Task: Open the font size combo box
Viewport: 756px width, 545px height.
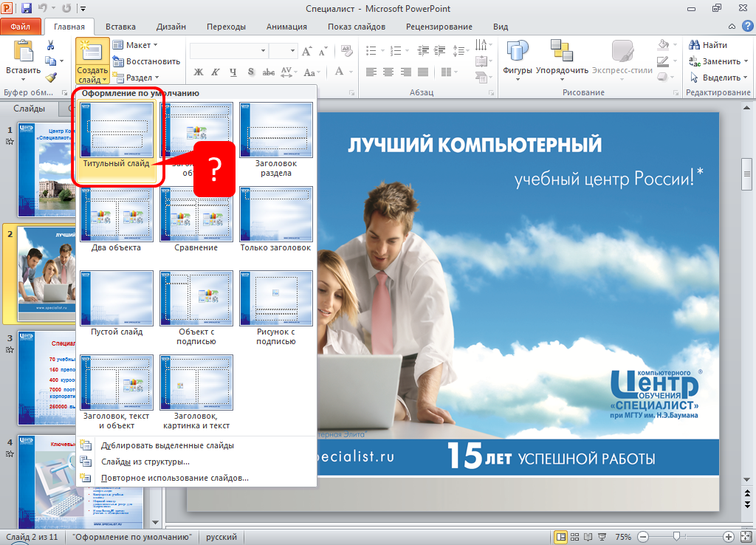Action: tap(283, 51)
